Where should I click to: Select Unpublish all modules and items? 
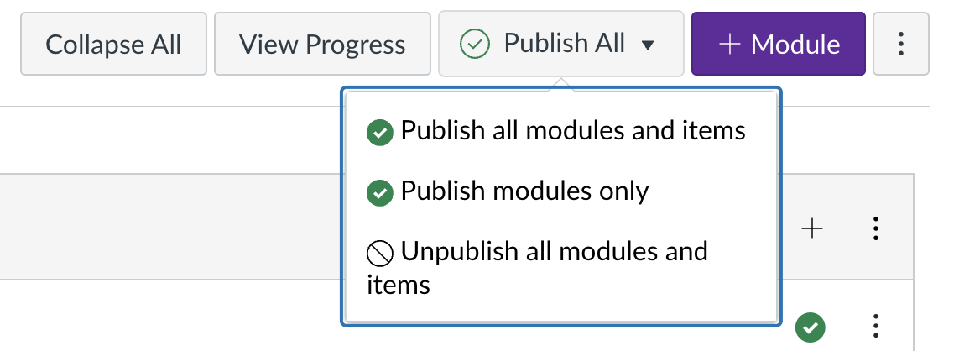pyautogui.click(x=537, y=268)
